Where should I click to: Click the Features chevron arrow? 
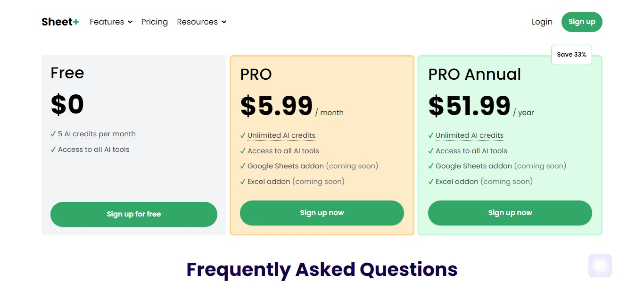(130, 22)
